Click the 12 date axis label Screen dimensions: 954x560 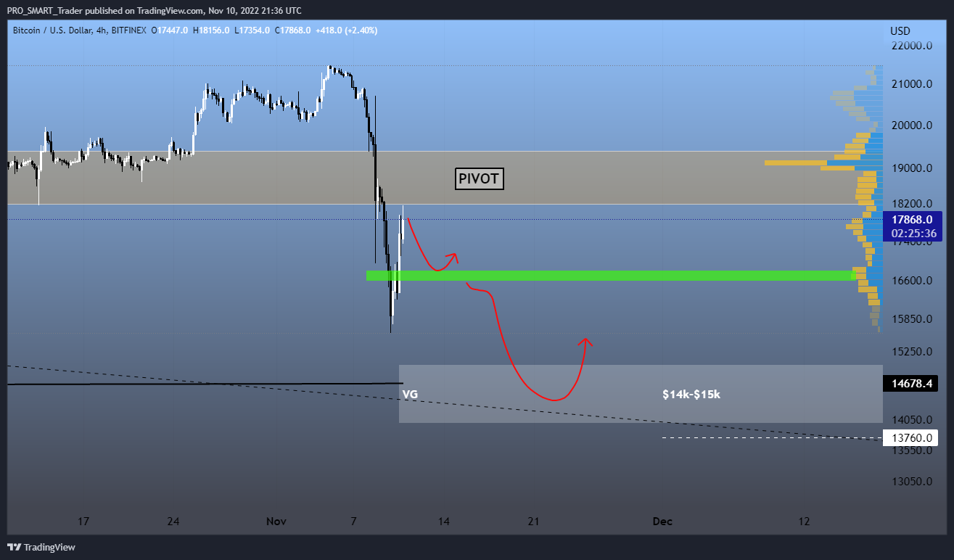[804, 521]
